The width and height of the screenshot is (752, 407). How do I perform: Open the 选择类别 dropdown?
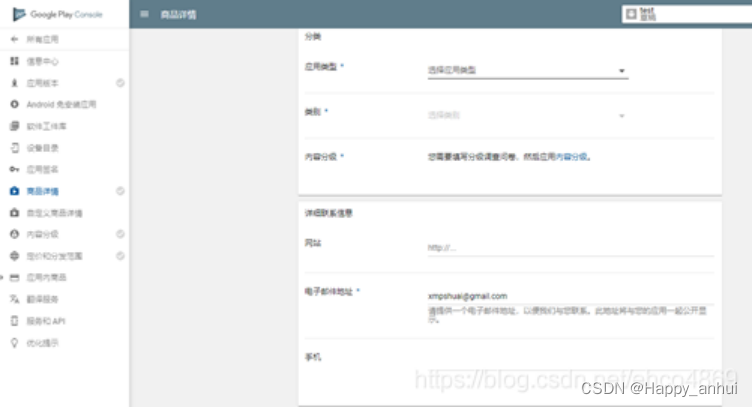click(x=528, y=116)
